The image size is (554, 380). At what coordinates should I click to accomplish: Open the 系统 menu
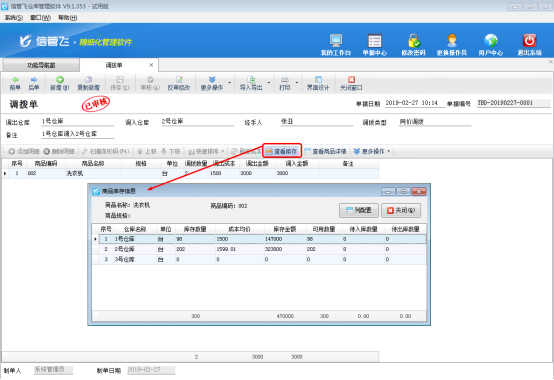pos(13,17)
